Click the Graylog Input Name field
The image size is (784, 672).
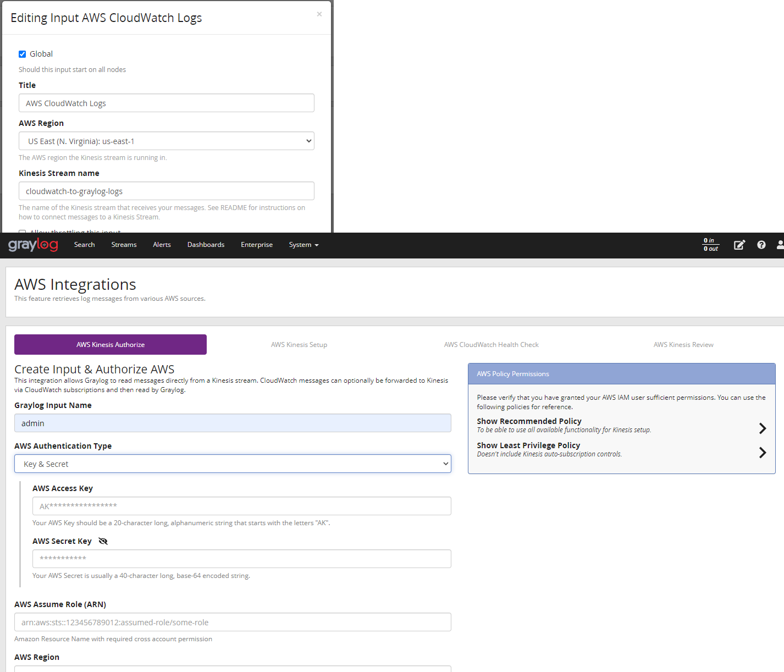(x=233, y=423)
